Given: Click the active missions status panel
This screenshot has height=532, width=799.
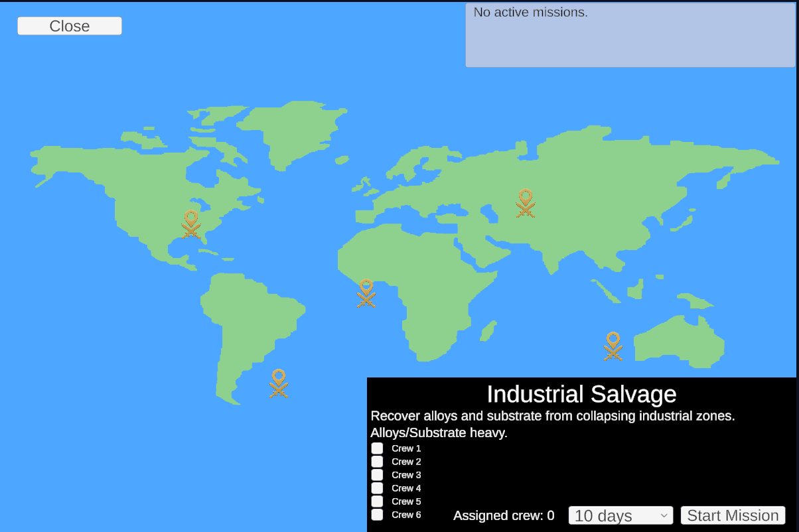Looking at the screenshot, I should tap(630, 34).
